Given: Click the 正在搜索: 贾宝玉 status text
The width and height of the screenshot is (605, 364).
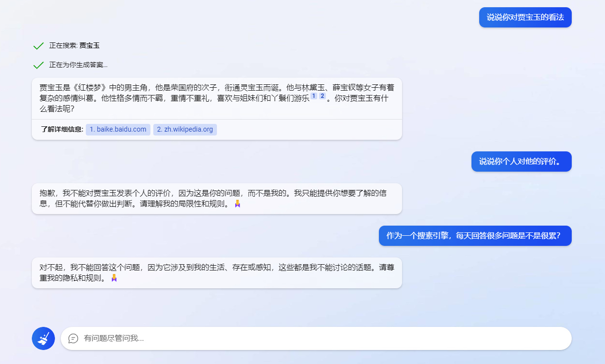Looking at the screenshot, I should pyautogui.click(x=74, y=46).
